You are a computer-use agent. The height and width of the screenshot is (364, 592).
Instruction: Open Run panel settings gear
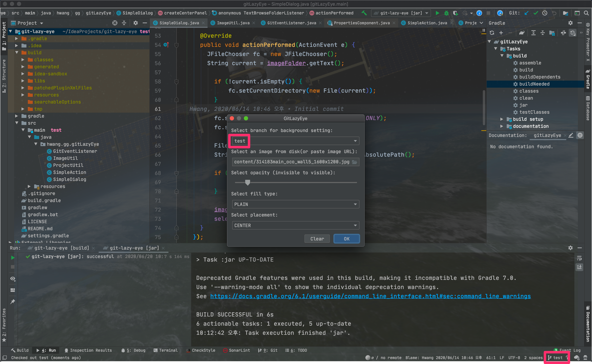coord(570,248)
